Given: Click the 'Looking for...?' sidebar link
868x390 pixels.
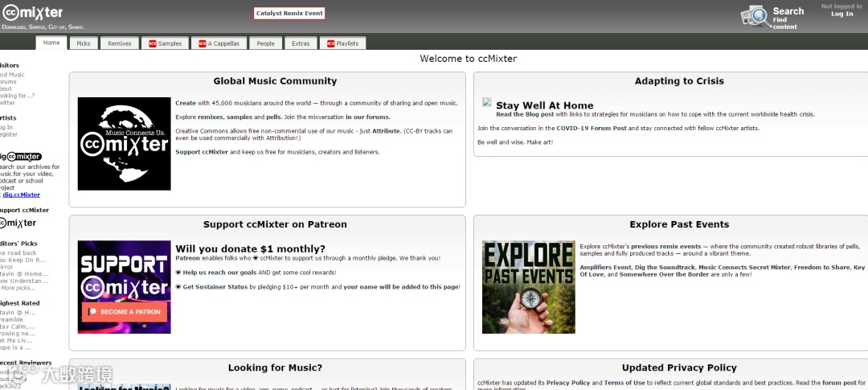Looking at the screenshot, I should [17, 96].
